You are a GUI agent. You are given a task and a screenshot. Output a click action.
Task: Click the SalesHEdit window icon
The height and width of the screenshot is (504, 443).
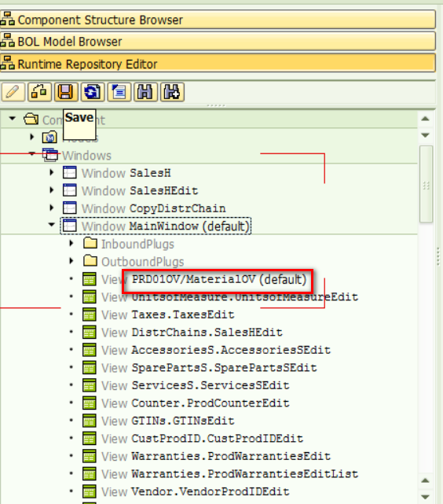[70, 190]
